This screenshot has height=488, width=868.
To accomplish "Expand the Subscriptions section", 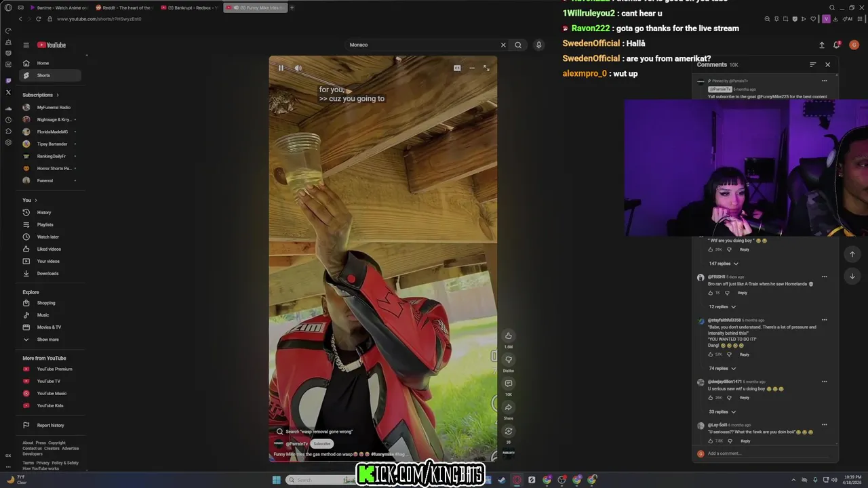I will 41,95.
